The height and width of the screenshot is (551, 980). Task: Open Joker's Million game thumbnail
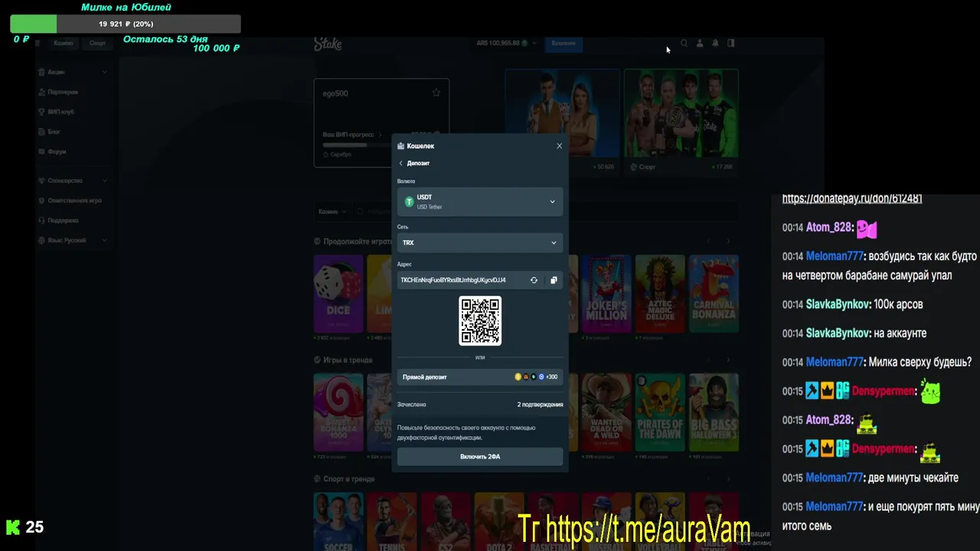(606, 294)
